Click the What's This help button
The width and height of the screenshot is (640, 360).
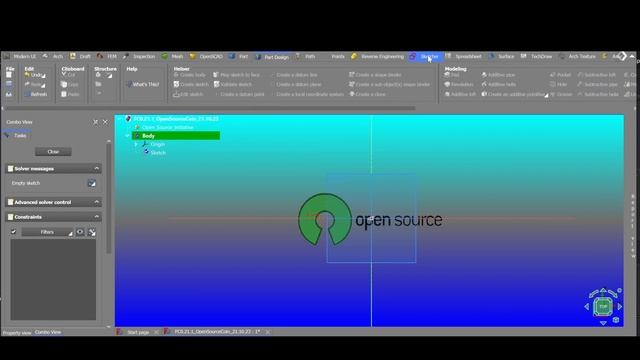[142, 84]
